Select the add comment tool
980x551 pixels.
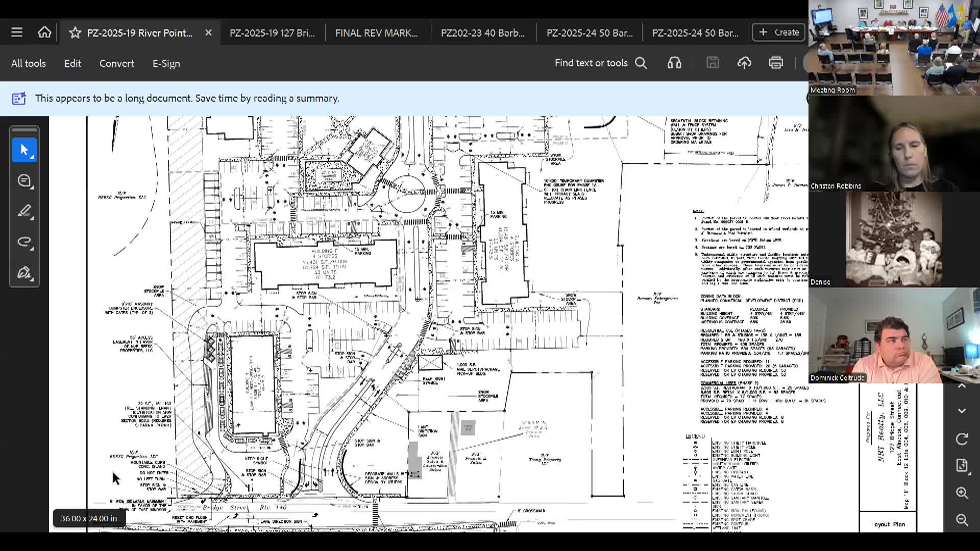[x=24, y=181]
